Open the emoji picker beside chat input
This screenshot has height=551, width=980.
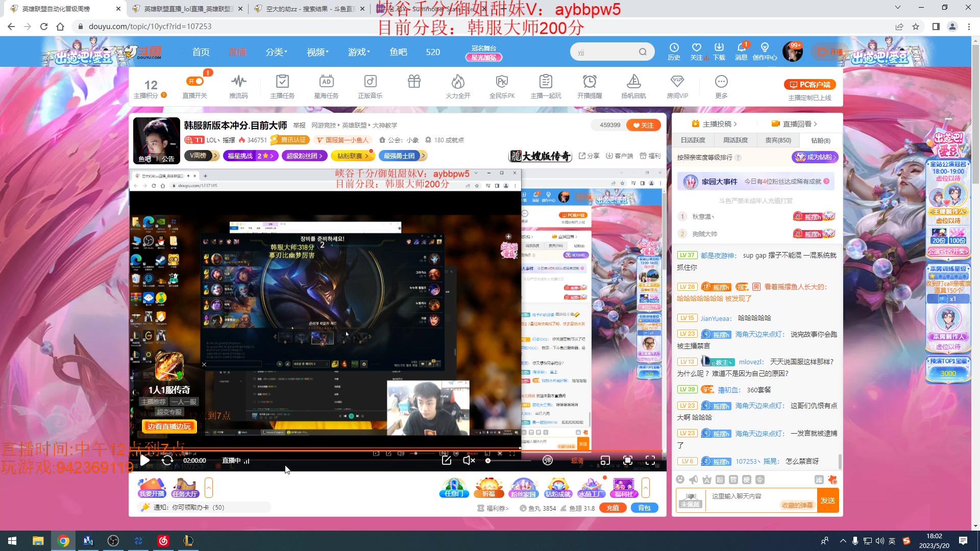tap(680, 480)
